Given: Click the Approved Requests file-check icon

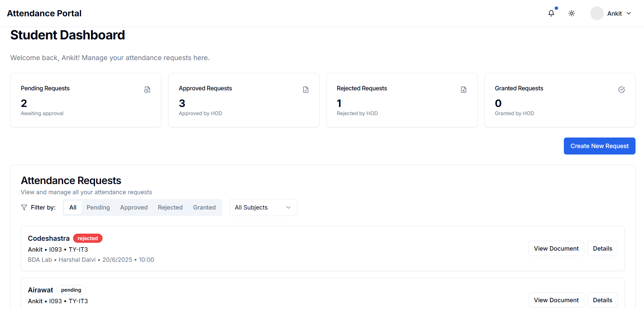Looking at the screenshot, I should (305, 90).
